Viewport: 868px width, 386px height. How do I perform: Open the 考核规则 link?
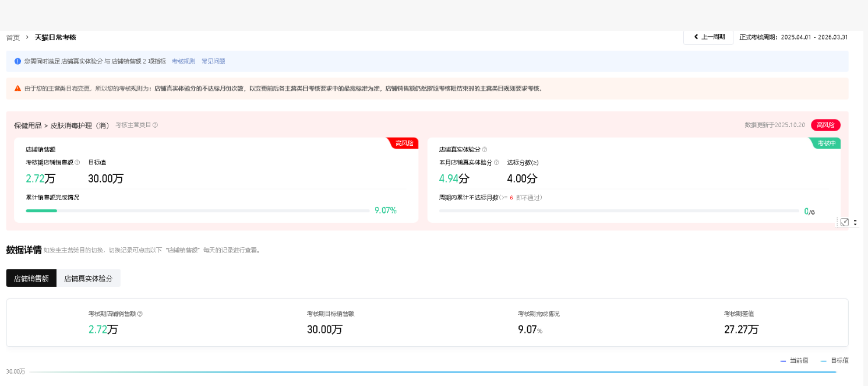[x=184, y=61]
